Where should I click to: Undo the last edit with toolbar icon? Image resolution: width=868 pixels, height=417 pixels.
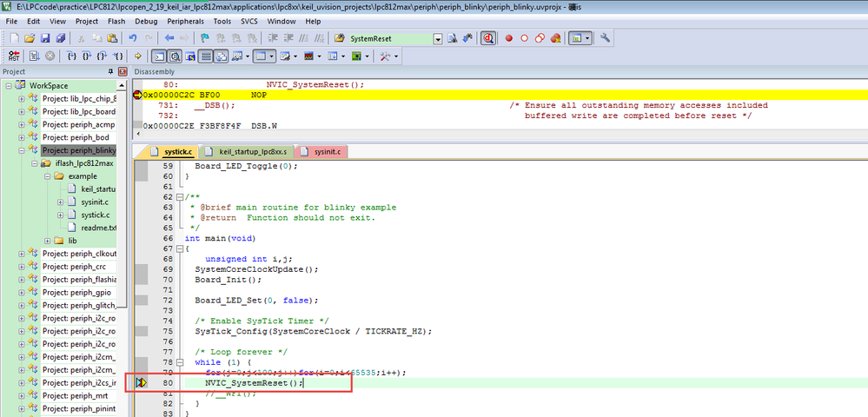tap(132, 38)
